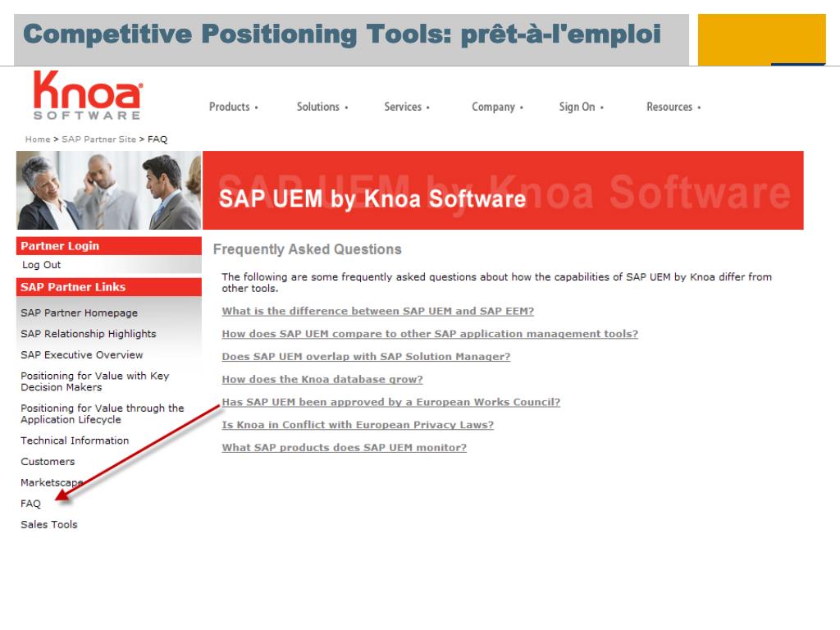Click the Knoa Software logo
The image size is (840, 630).
click(88, 95)
